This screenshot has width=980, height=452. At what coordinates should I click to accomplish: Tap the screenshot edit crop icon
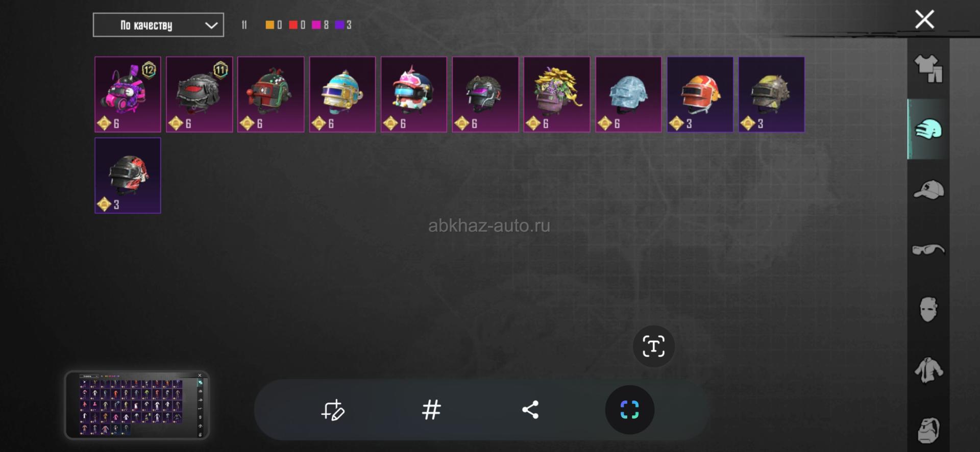tap(333, 410)
